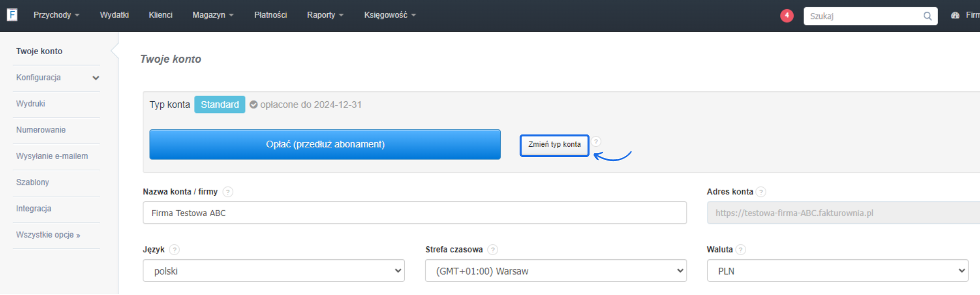This screenshot has width=980, height=295.
Task: Click the Nazwa konta / firmy input
Action: (x=415, y=213)
